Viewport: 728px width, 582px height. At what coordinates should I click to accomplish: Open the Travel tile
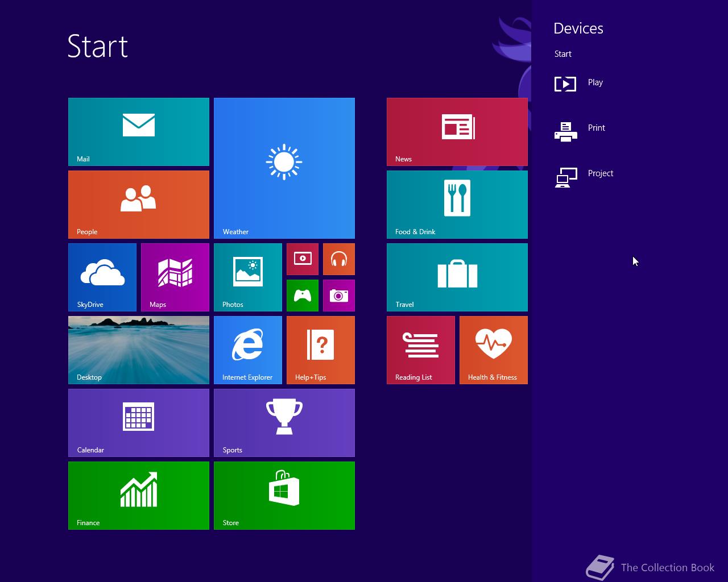click(x=457, y=277)
